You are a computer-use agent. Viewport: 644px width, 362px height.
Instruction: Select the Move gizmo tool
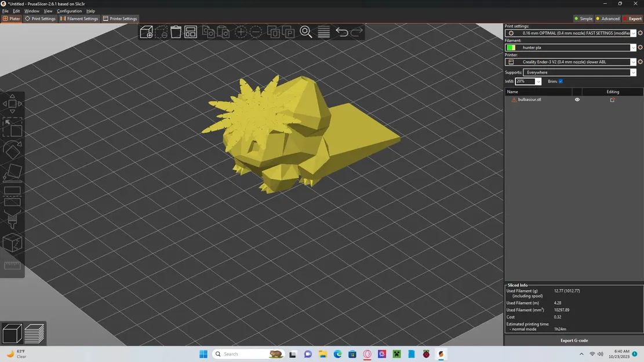(12, 104)
